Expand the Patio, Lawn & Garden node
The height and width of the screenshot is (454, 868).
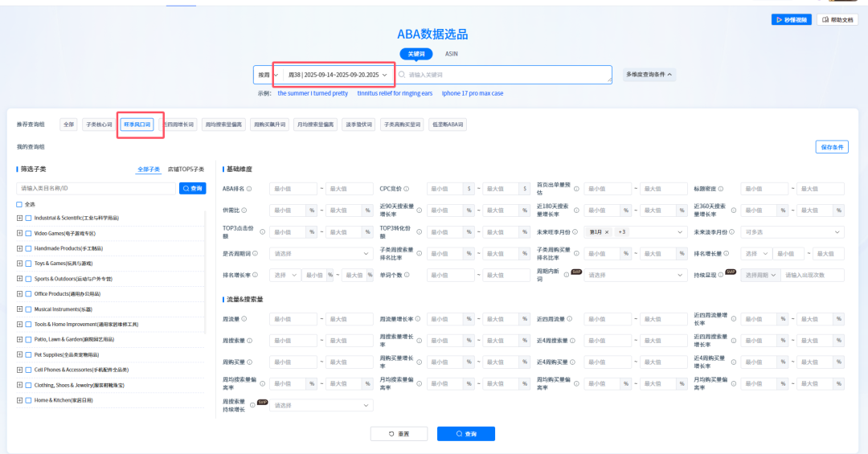coord(20,339)
